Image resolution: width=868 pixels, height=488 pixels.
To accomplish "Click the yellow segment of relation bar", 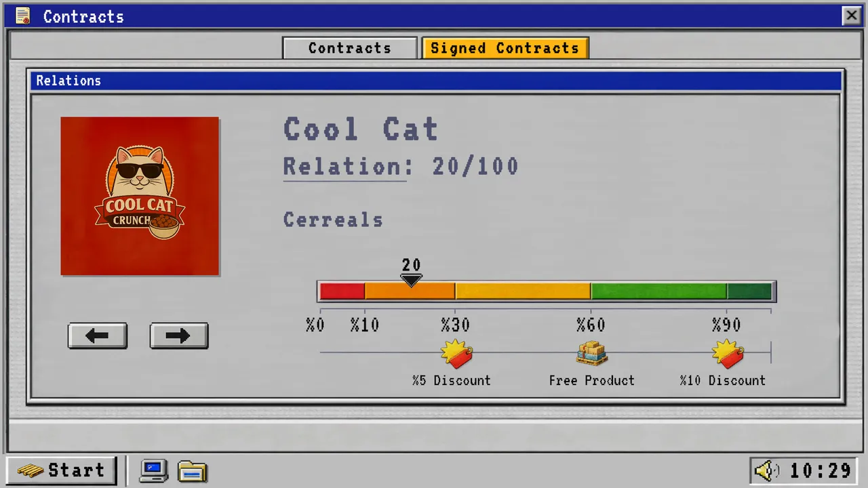I will (x=523, y=291).
